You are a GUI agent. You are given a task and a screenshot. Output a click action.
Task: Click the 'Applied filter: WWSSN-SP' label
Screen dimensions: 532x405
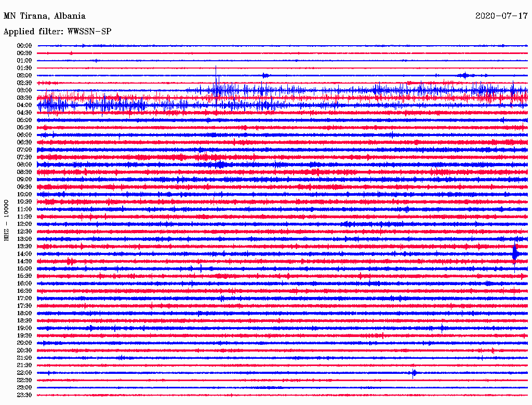pyautogui.click(x=57, y=32)
